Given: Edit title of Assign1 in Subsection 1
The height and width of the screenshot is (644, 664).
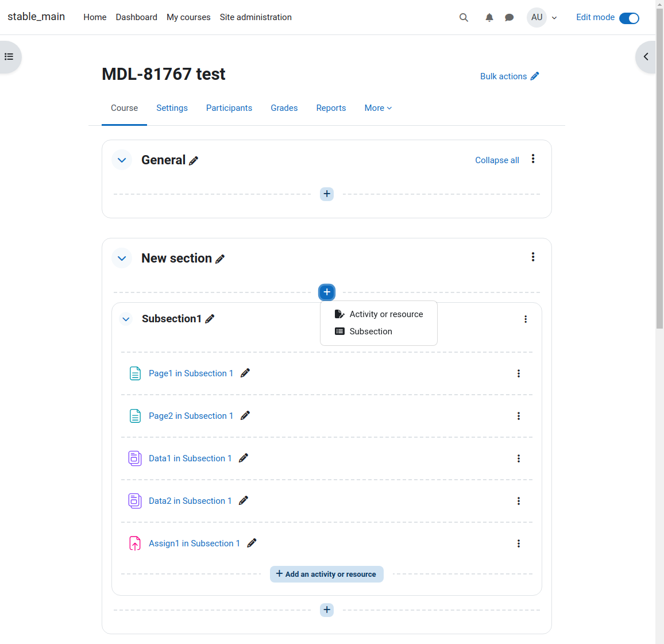Looking at the screenshot, I should pyautogui.click(x=252, y=543).
